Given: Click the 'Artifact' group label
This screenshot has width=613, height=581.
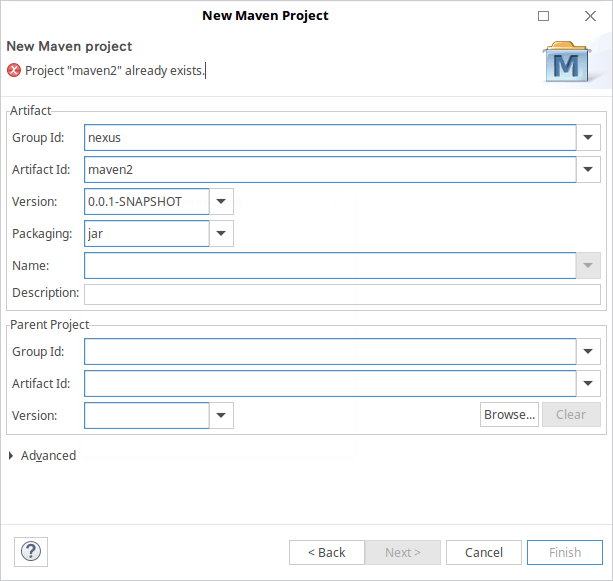Looking at the screenshot, I should coord(30,111).
